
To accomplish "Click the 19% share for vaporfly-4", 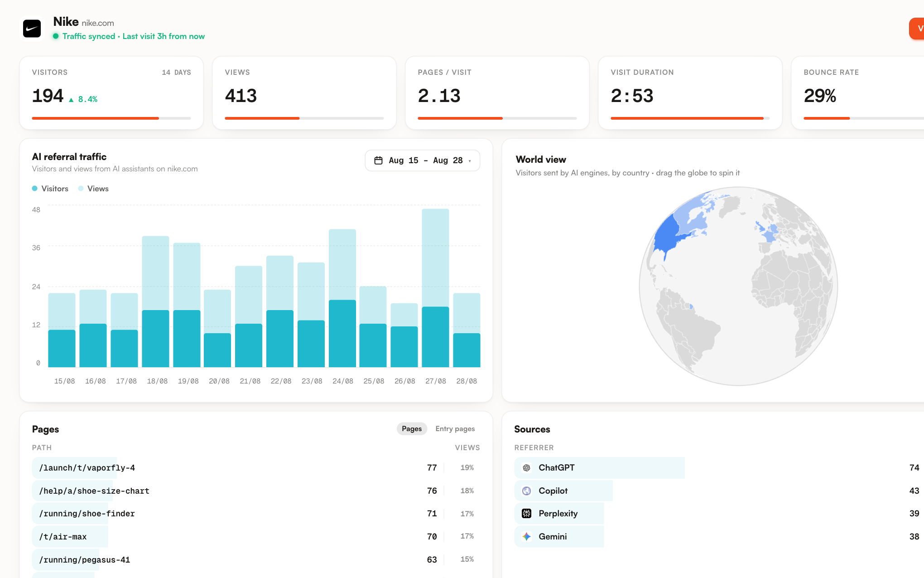I will (x=467, y=468).
